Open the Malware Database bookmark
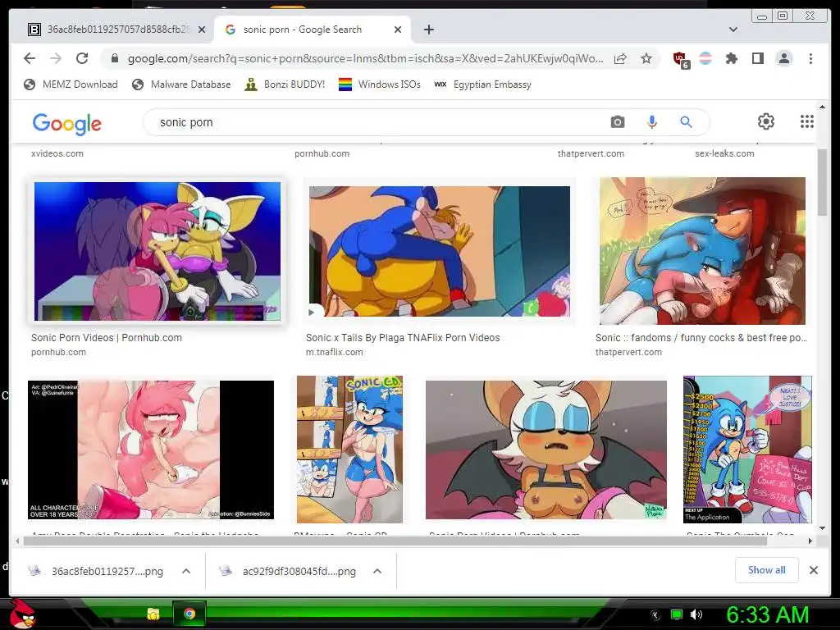The height and width of the screenshot is (630, 840). tap(181, 84)
